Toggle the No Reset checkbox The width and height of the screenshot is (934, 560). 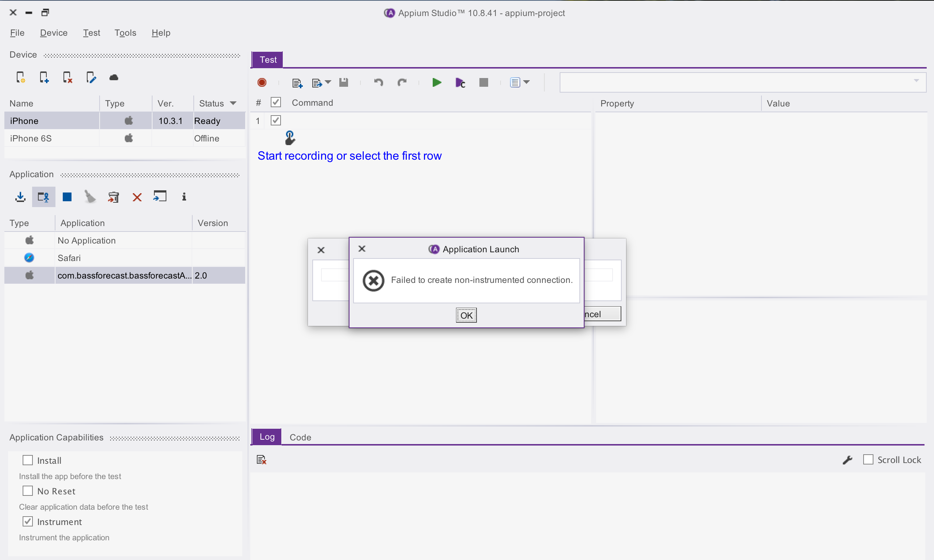(x=28, y=491)
